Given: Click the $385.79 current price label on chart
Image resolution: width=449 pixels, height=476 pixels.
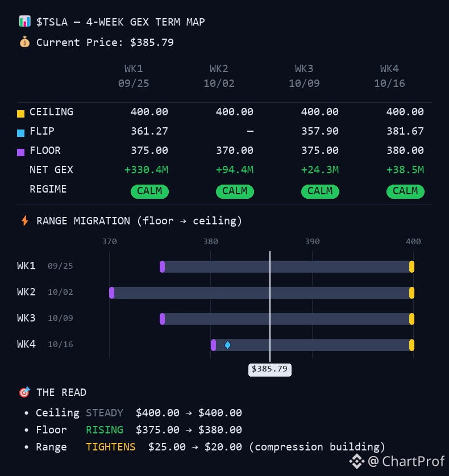Looking at the screenshot, I should (x=270, y=369).
